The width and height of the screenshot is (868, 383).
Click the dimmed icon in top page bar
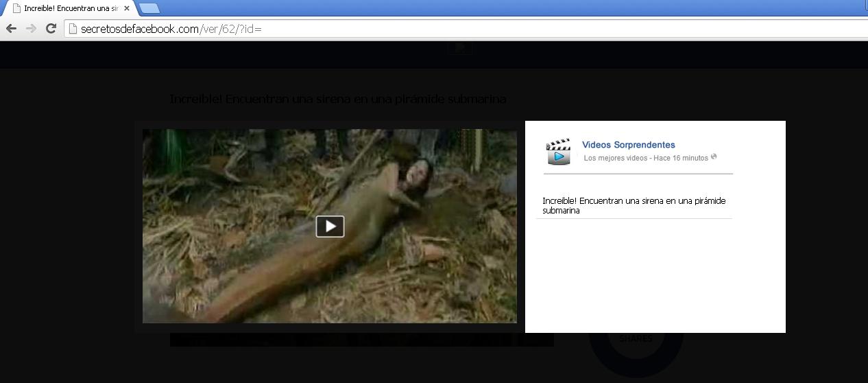coord(459,48)
